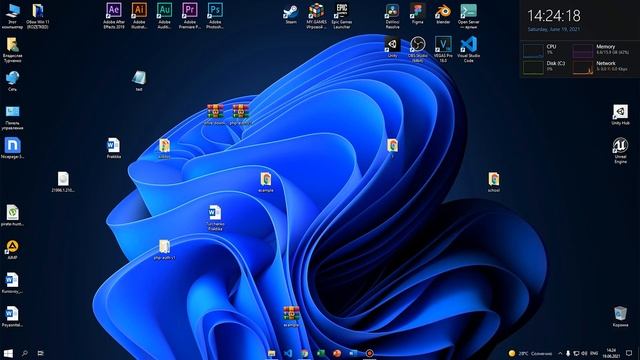Select the Unity Hub desktop shortcut

(x=620, y=115)
